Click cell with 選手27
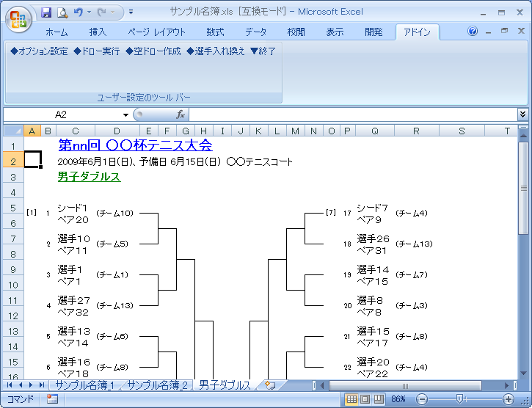The width and height of the screenshot is (532, 408). pyautogui.click(x=73, y=300)
